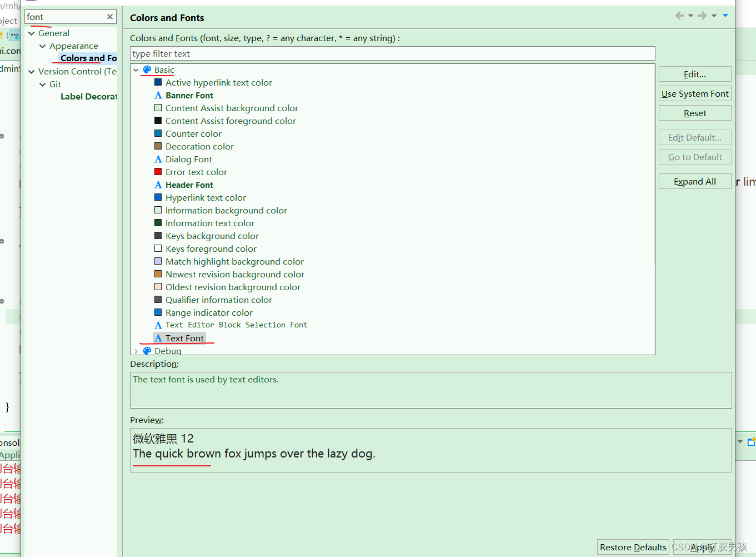
Task: Select Active hyperlink text color swatch
Action: (158, 82)
